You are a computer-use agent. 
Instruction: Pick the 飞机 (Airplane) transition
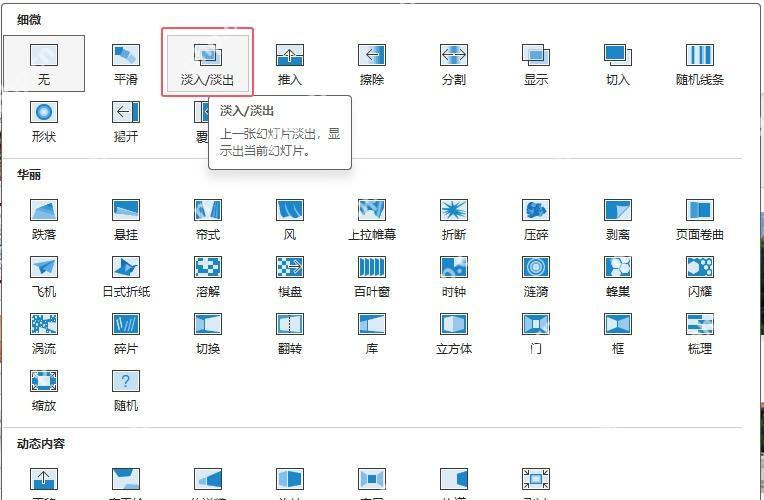coord(44,276)
